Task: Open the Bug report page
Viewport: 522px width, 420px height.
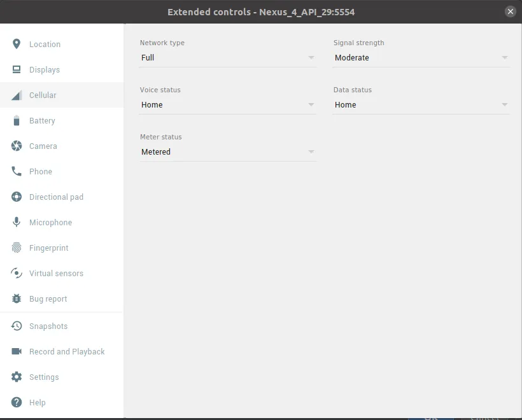Action: (x=62, y=299)
